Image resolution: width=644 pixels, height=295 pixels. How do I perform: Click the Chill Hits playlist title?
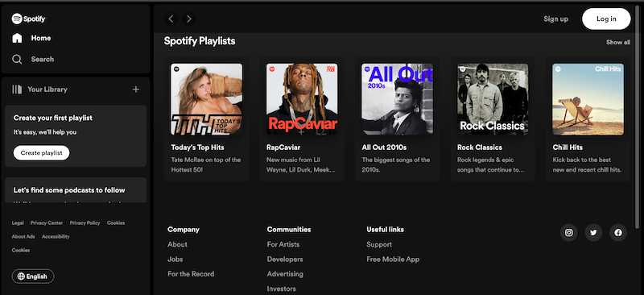click(x=568, y=147)
